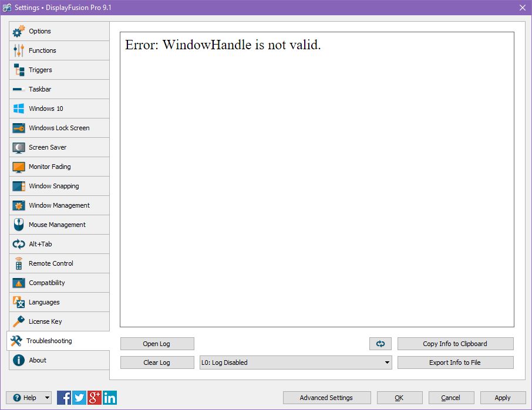Click the Monitor Fading icon
Image resolution: width=532 pixels, height=410 pixels.
(x=19, y=167)
